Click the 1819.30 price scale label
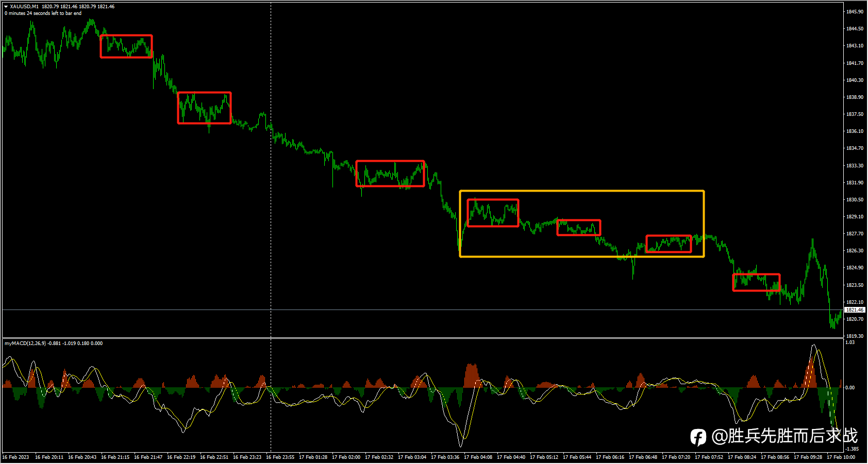This screenshot has height=464, width=868. coord(855,336)
